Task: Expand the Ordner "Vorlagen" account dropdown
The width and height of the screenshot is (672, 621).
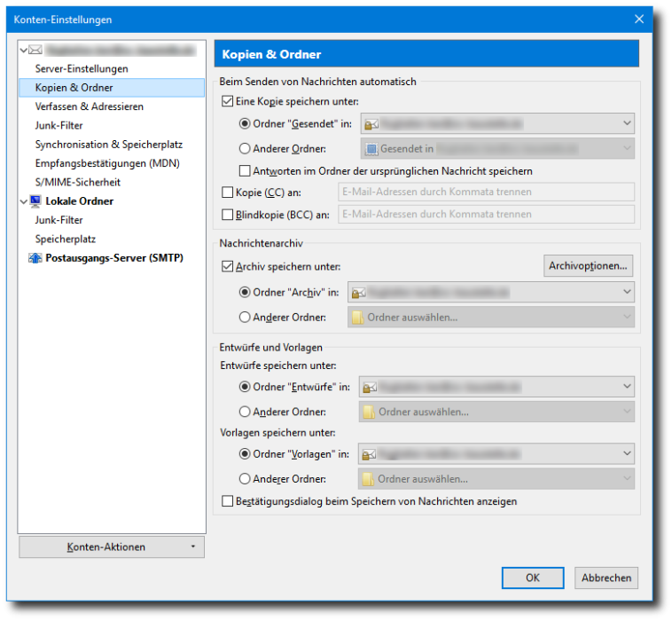Action: (496, 454)
